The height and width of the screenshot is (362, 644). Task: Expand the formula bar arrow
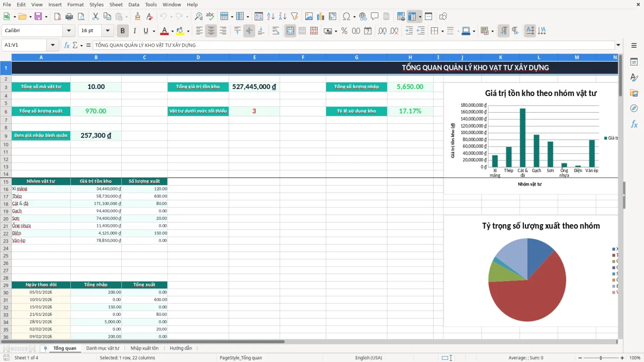(618, 45)
